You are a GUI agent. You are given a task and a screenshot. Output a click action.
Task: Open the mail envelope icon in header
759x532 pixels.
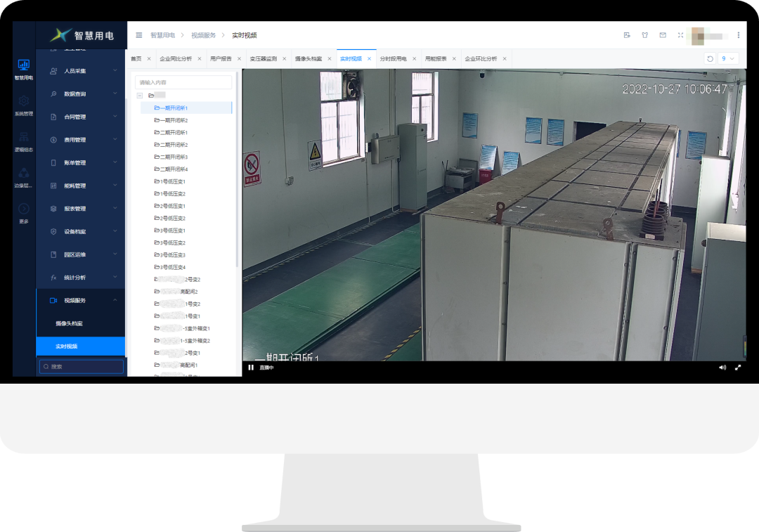[x=662, y=35]
